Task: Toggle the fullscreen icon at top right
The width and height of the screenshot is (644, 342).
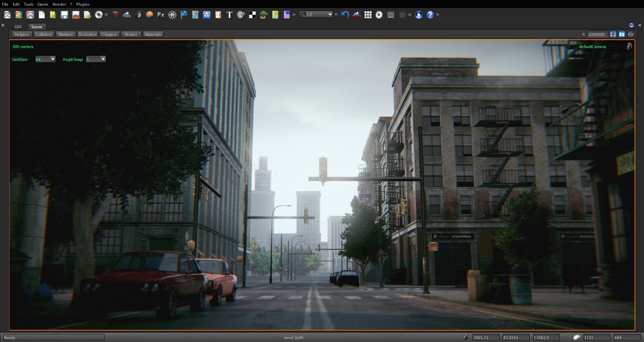Action: [631, 34]
